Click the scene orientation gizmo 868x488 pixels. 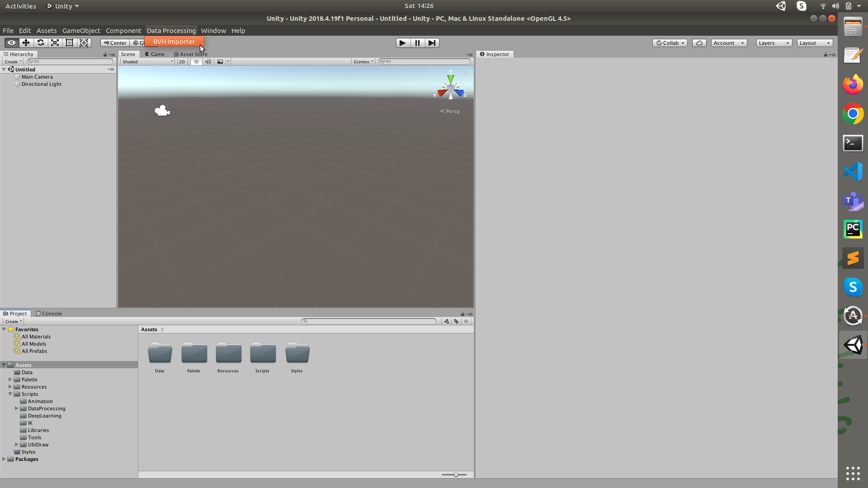click(x=450, y=89)
